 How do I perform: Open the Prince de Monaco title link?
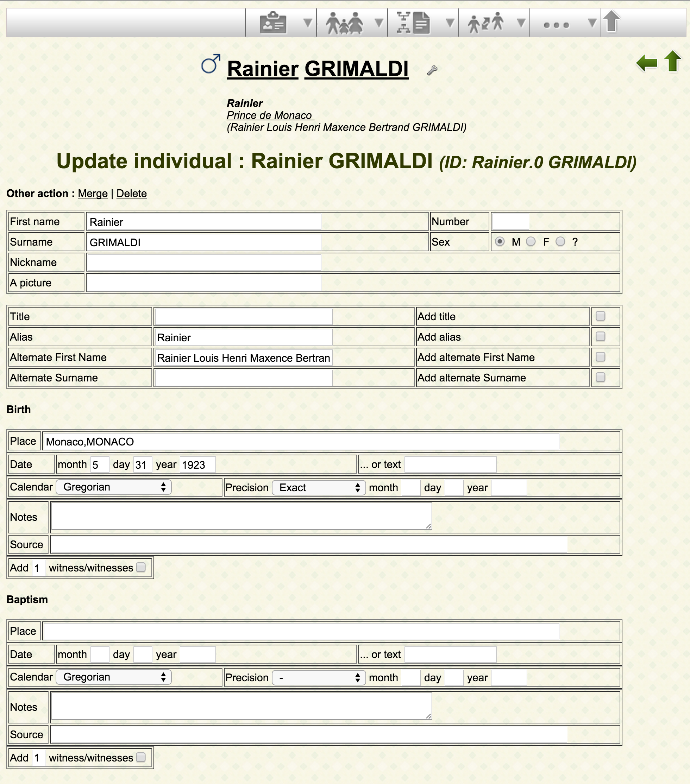click(x=270, y=115)
